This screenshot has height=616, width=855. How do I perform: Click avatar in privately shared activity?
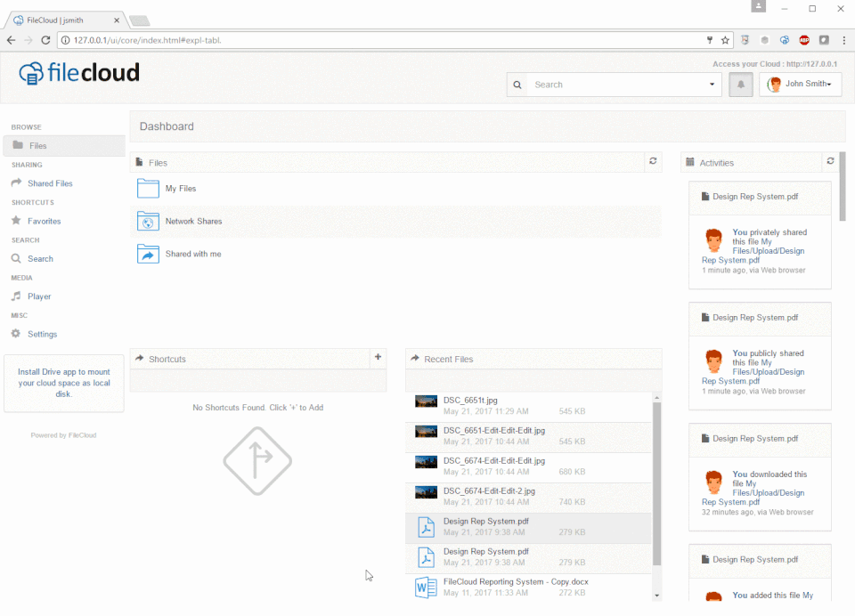(x=713, y=240)
